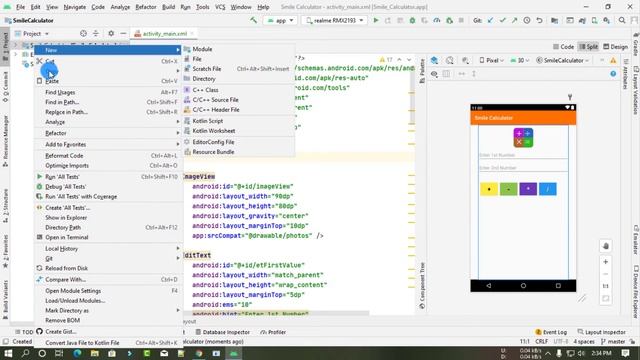The width and height of the screenshot is (640, 360).
Task: Switch editor to Split view
Action: (589, 47)
